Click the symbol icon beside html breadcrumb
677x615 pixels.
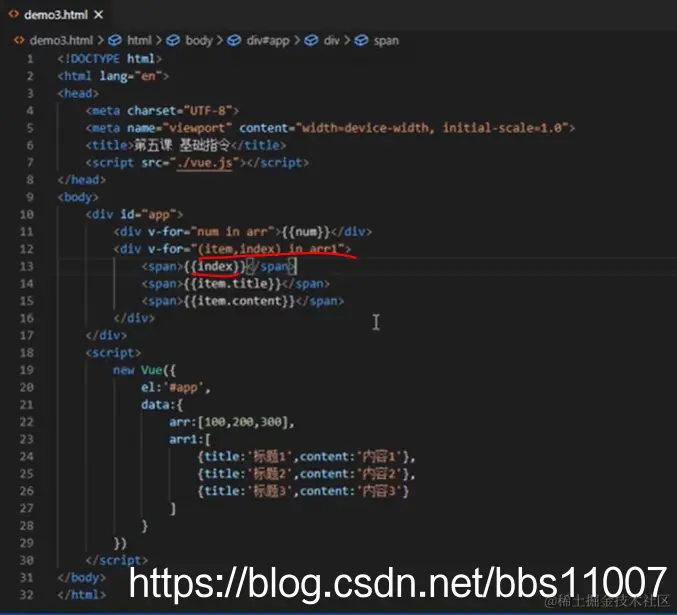(115, 41)
